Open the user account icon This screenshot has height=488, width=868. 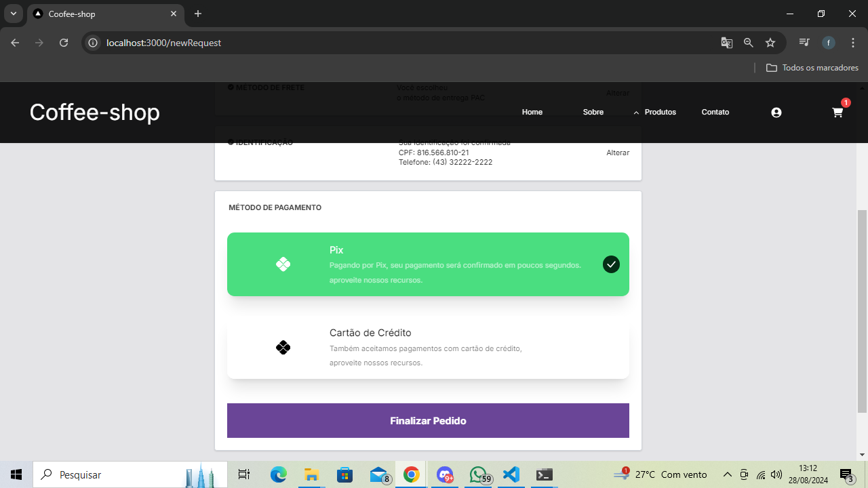(x=776, y=113)
